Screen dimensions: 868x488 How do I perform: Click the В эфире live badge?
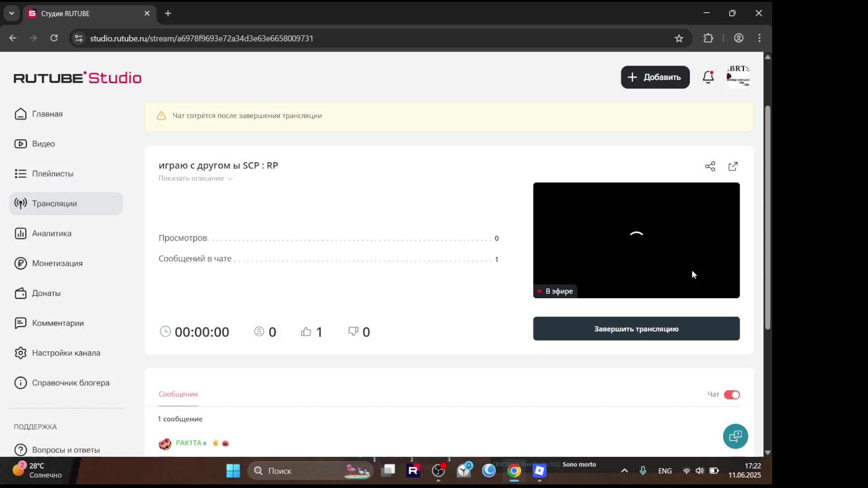(x=555, y=291)
